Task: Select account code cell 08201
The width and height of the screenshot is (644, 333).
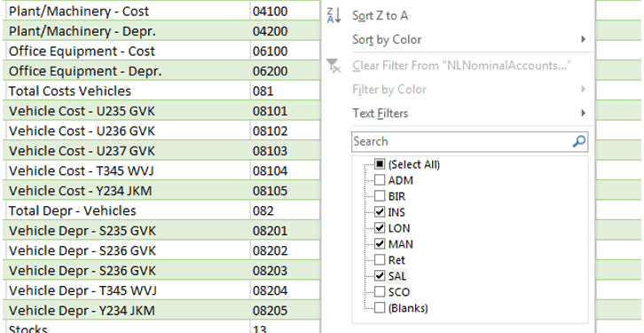Action: [x=285, y=230]
